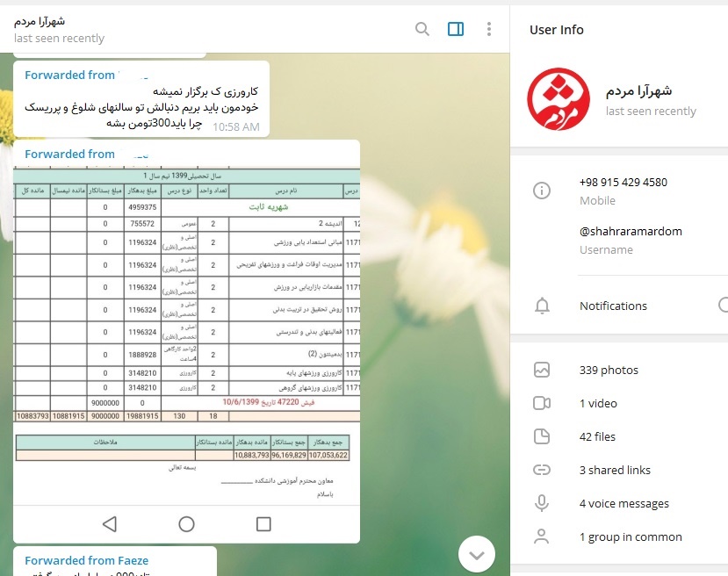Image resolution: width=728 pixels, height=576 pixels.
Task: Open the search icon in the chat header
Action: click(x=422, y=29)
